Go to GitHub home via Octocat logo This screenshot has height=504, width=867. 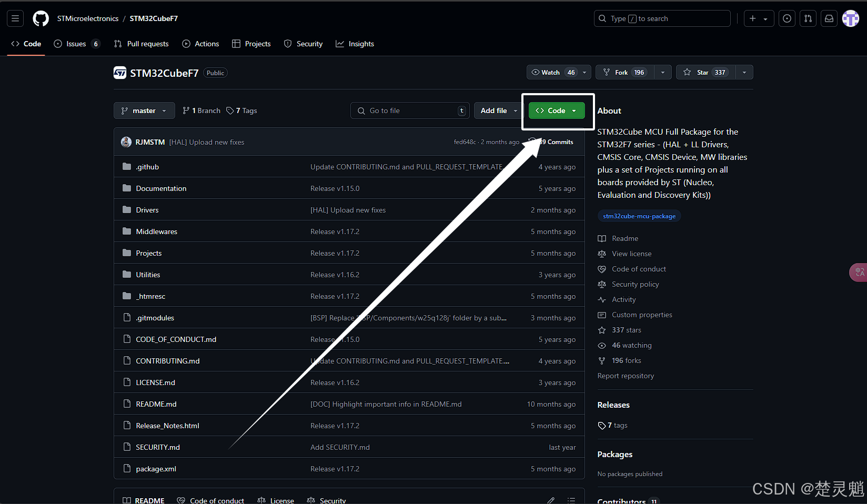41,18
